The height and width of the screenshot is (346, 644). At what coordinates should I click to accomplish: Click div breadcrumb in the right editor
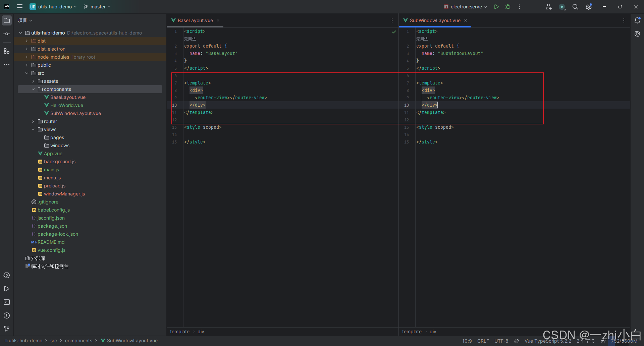pos(433,332)
